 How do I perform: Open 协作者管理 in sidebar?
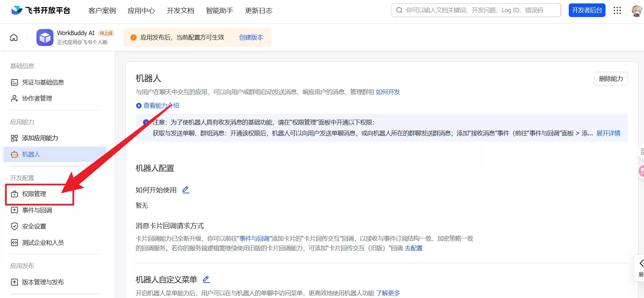55,98
